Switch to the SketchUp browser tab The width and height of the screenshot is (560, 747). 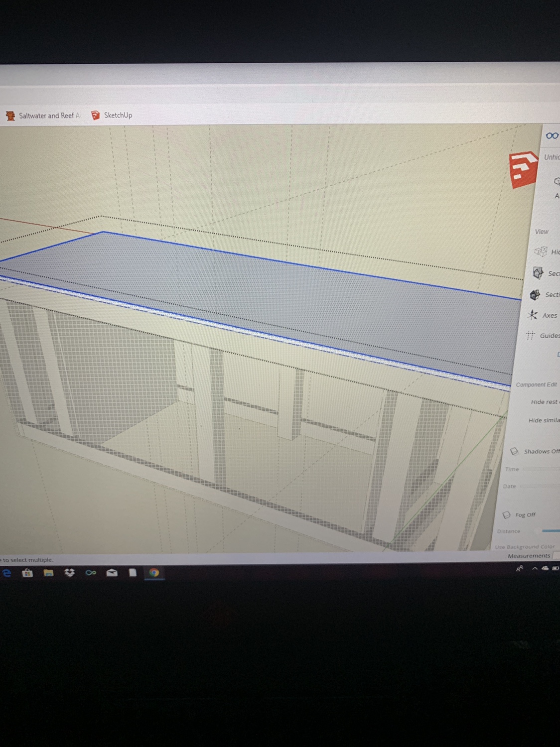(x=112, y=115)
